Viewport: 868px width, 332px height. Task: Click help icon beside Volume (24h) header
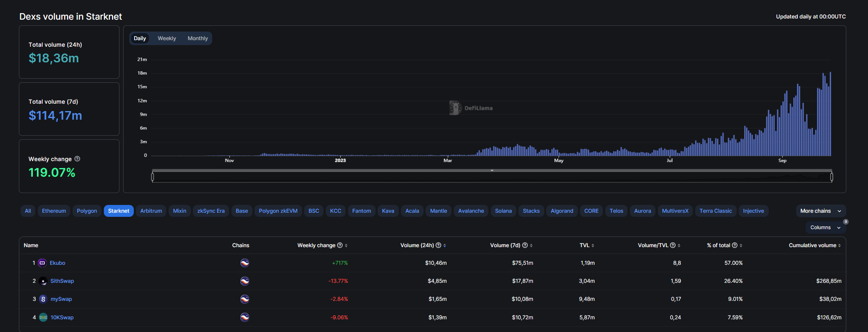pyautogui.click(x=438, y=245)
